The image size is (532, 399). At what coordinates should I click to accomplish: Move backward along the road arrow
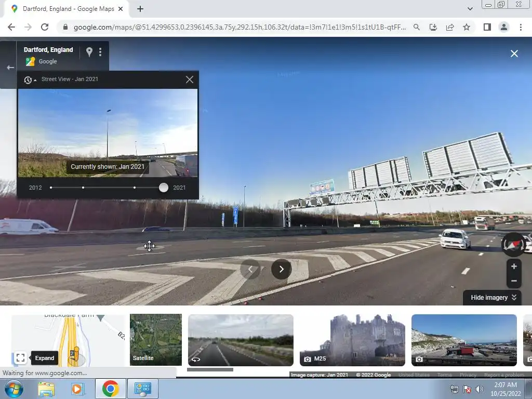(250, 269)
